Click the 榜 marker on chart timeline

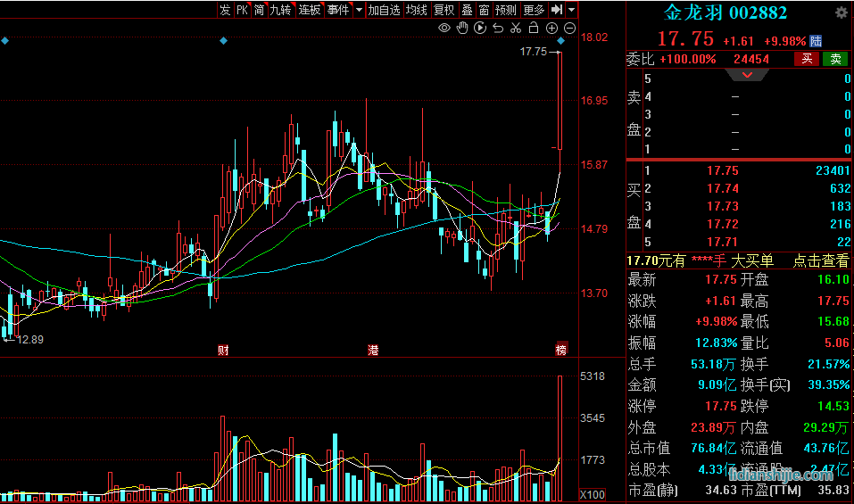coord(560,349)
